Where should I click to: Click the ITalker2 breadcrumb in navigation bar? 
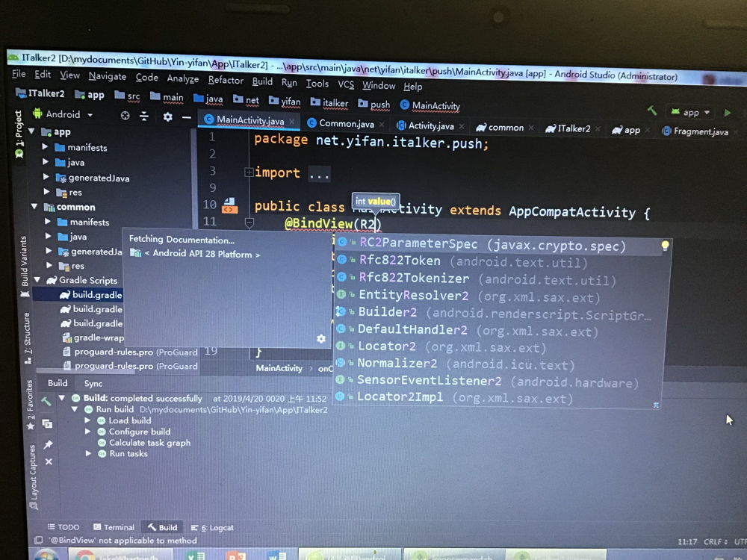click(x=40, y=93)
